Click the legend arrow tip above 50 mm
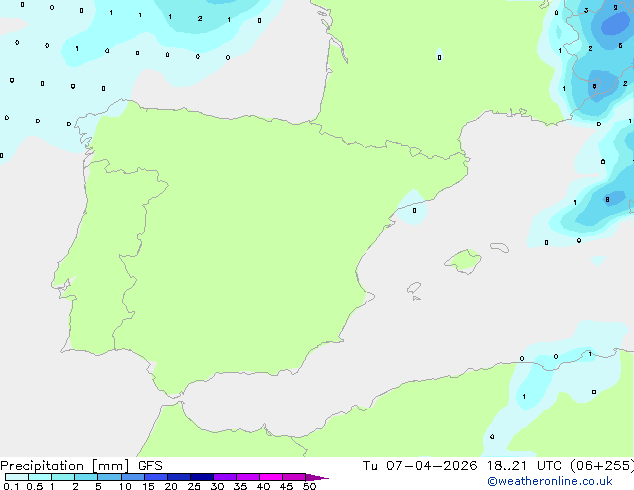This screenshot has width=634, height=490. tap(317, 477)
